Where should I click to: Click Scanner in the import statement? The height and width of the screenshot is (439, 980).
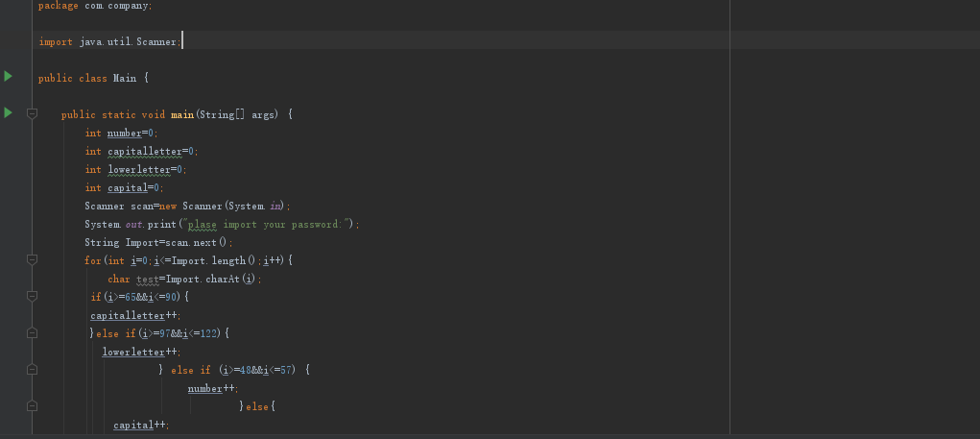(155, 42)
